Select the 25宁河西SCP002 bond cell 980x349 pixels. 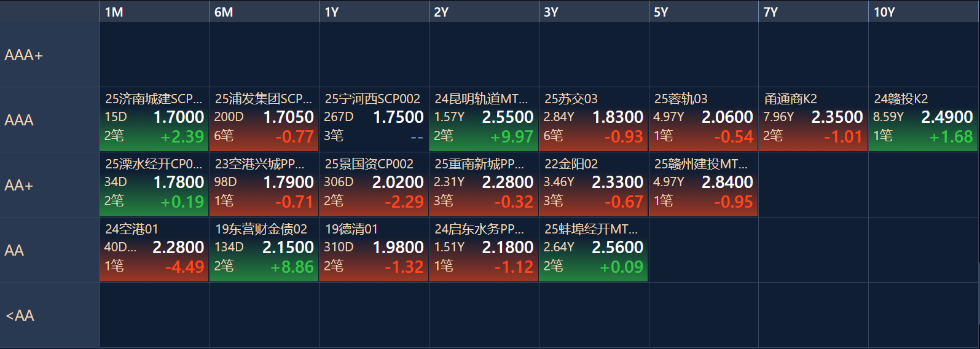[374, 119]
